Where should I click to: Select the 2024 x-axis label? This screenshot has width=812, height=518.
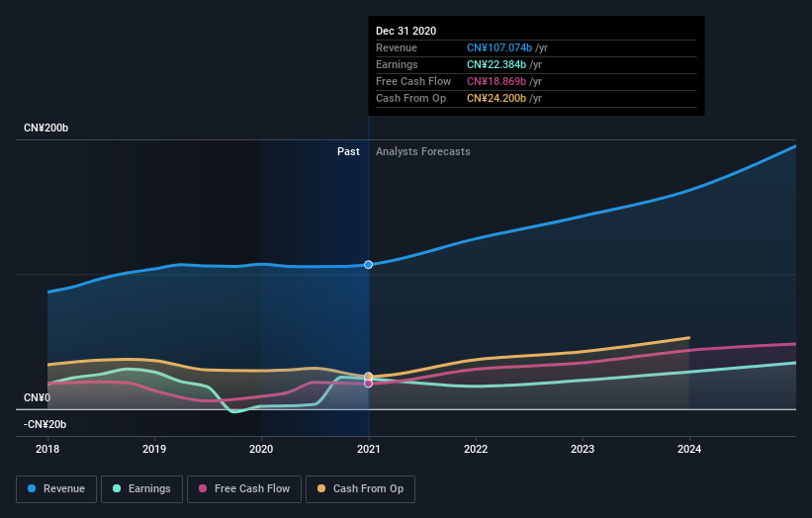[x=689, y=449]
